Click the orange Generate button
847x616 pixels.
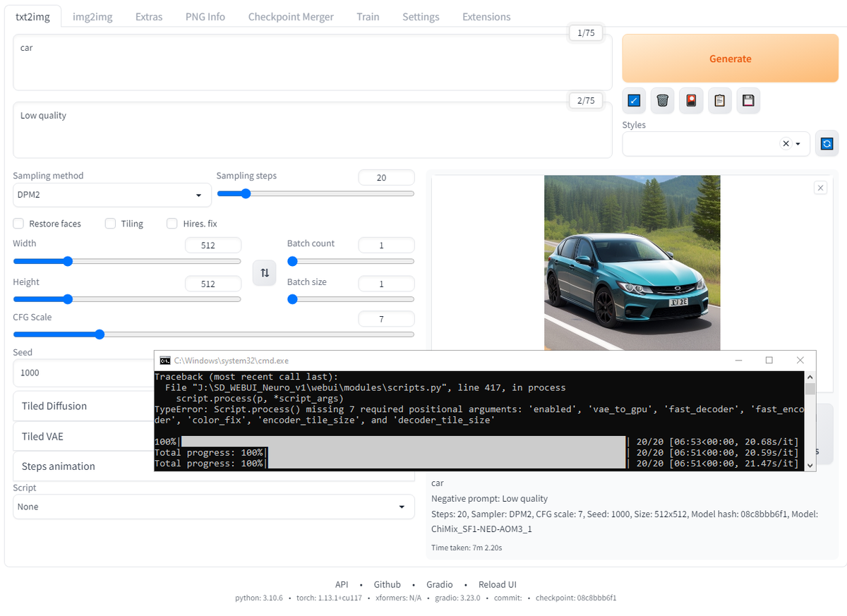coord(730,59)
